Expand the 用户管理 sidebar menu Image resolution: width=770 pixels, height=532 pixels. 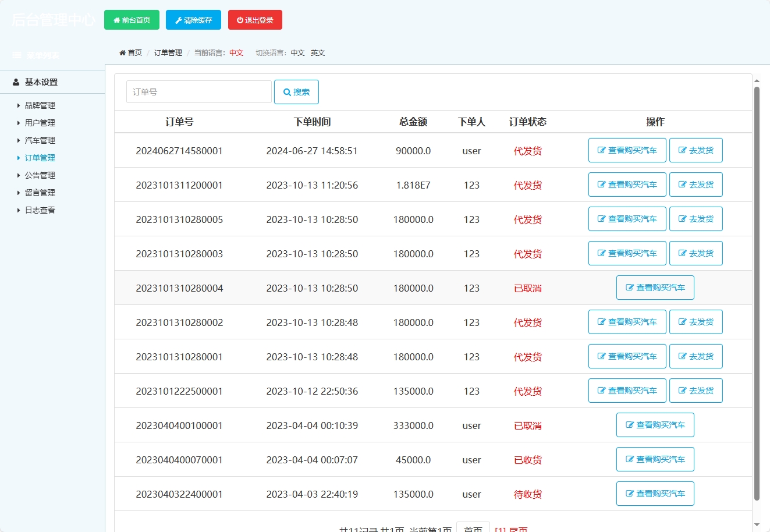tap(40, 123)
